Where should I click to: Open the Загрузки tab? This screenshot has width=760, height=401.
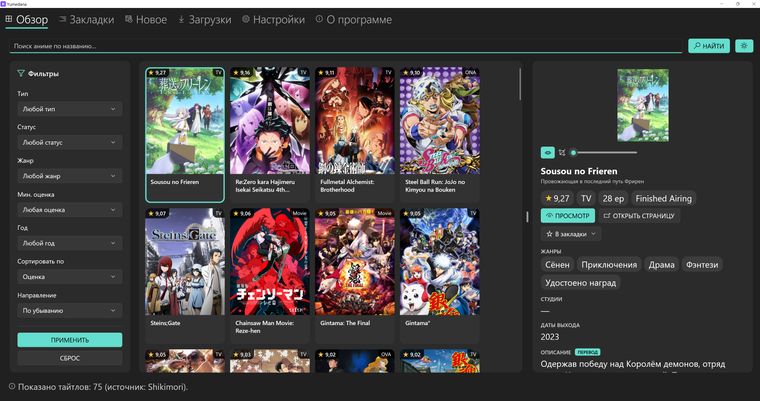click(205, 20)
